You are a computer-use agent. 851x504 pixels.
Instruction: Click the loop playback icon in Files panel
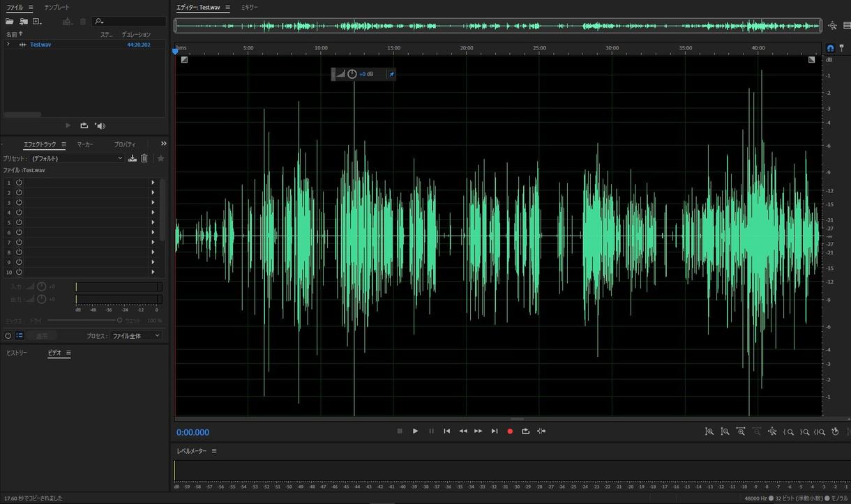pos(84,125)
